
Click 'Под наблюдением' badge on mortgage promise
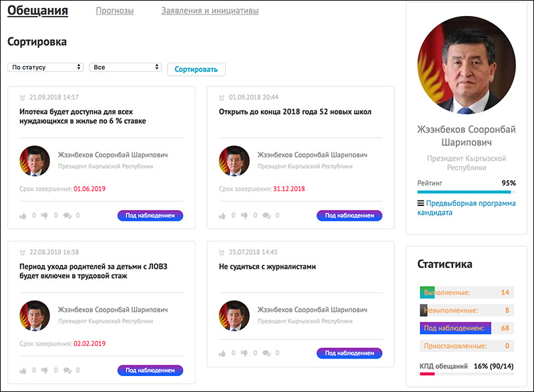click(x=150, y=215)
